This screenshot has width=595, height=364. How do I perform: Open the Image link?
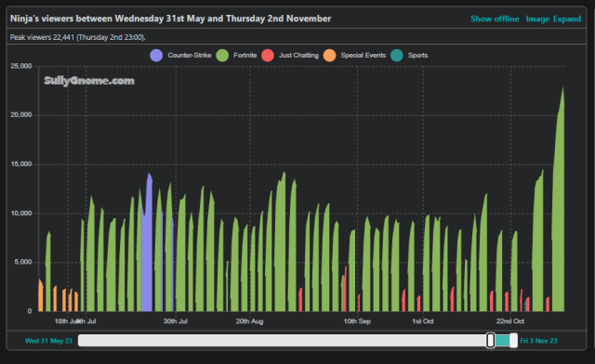[x=537, y=19]
